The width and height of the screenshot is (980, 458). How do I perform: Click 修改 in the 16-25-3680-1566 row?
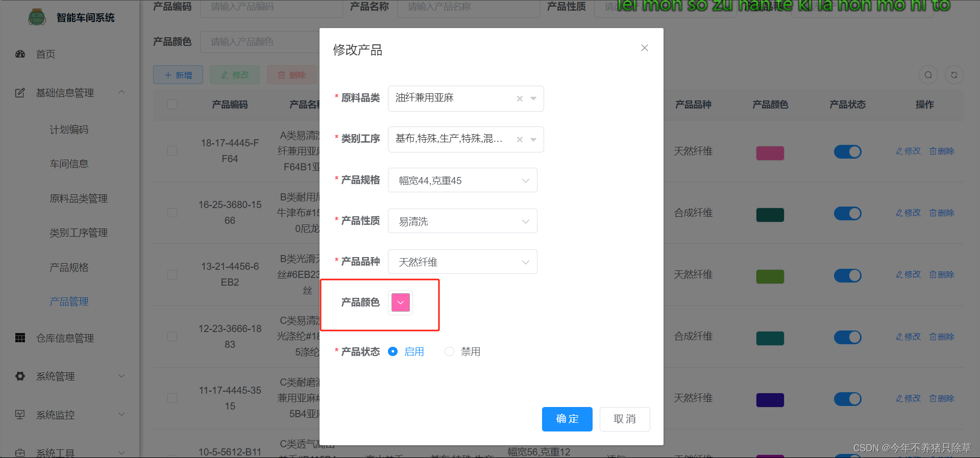click(909, 213)
